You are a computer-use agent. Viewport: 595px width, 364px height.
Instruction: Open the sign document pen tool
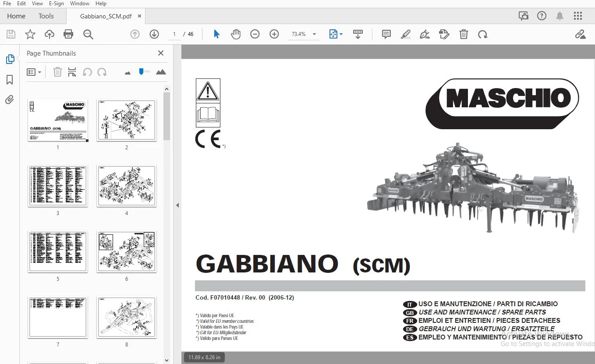(425, 34)
